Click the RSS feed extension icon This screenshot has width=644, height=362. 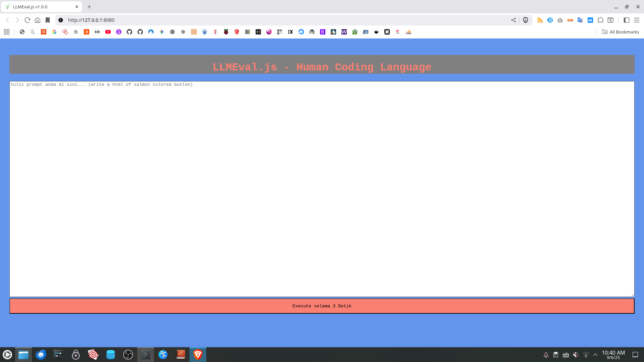540,20
